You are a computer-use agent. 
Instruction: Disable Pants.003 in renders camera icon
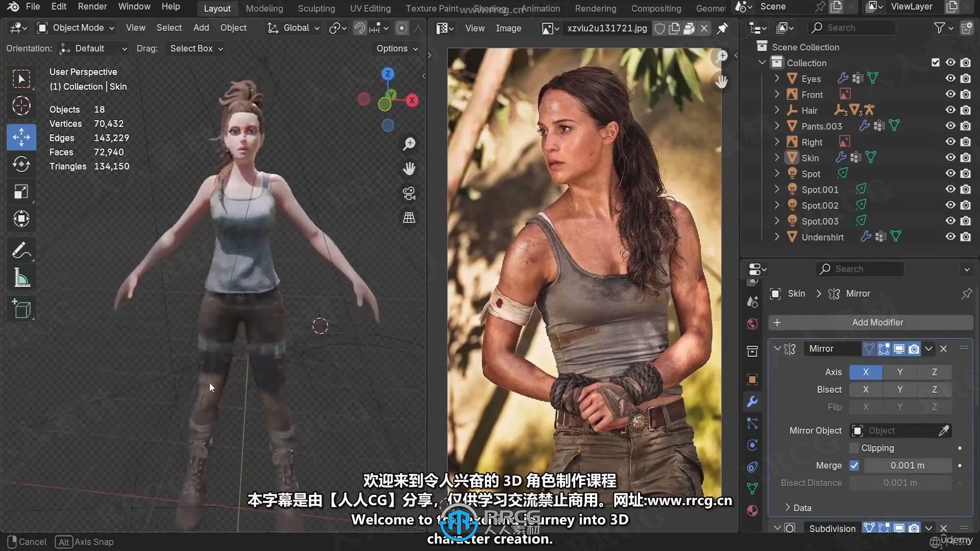965,126
